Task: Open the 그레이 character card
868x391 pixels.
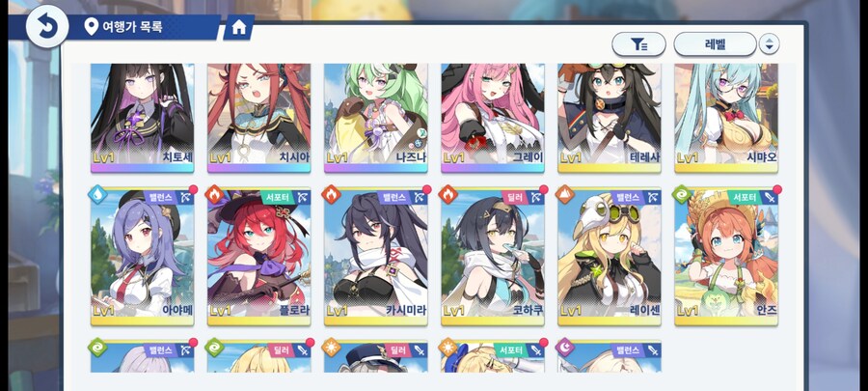Action: (x=493, y=118)
